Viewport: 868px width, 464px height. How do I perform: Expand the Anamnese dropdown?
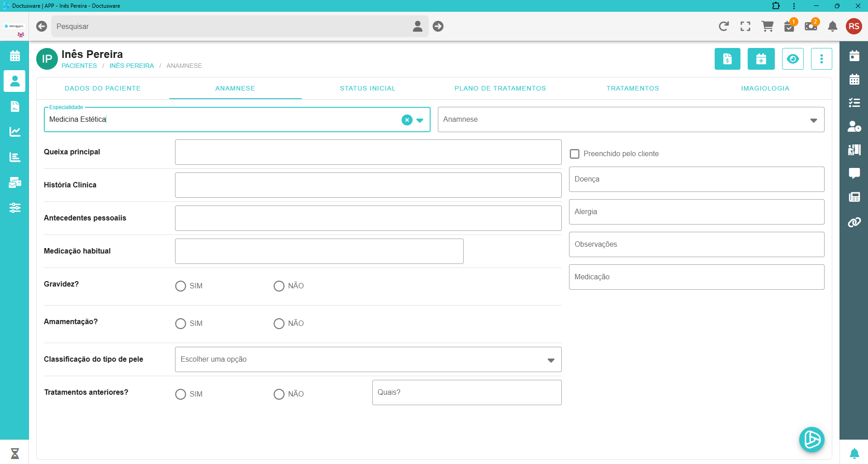point(813,120)
